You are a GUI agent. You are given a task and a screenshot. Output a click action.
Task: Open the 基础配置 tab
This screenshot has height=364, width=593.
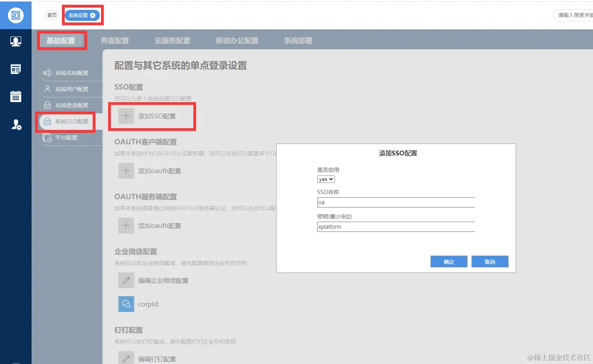(61, 41)
